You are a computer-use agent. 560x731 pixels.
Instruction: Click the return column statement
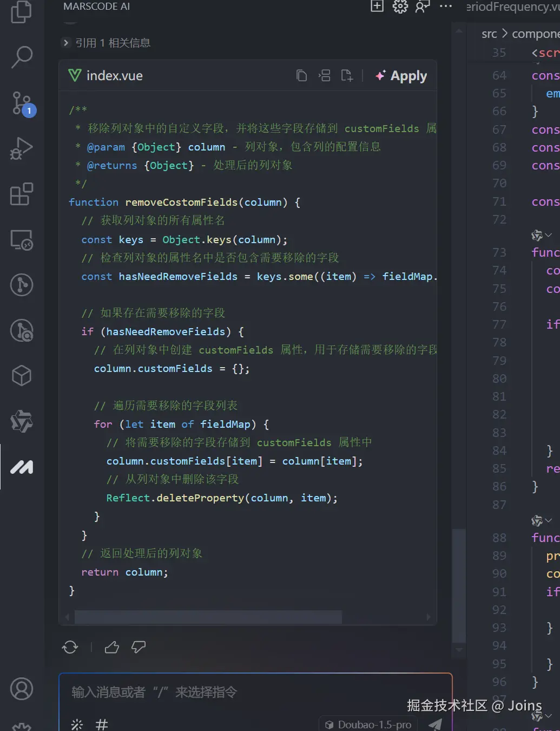(125, 572)
